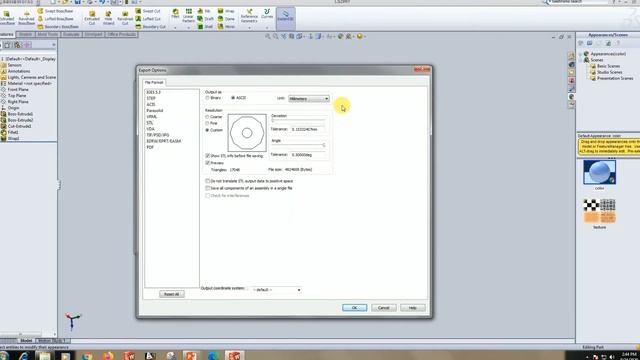Select the Revolved Boss/Base tool
The width and height of the screenshot is (640, 360).
[x=27, y=17]
